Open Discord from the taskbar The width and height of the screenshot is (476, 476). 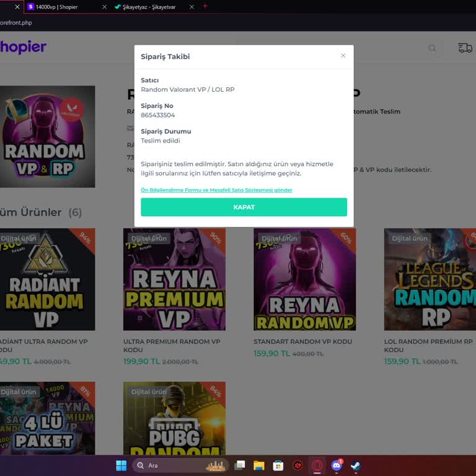(x=337, y=465)
